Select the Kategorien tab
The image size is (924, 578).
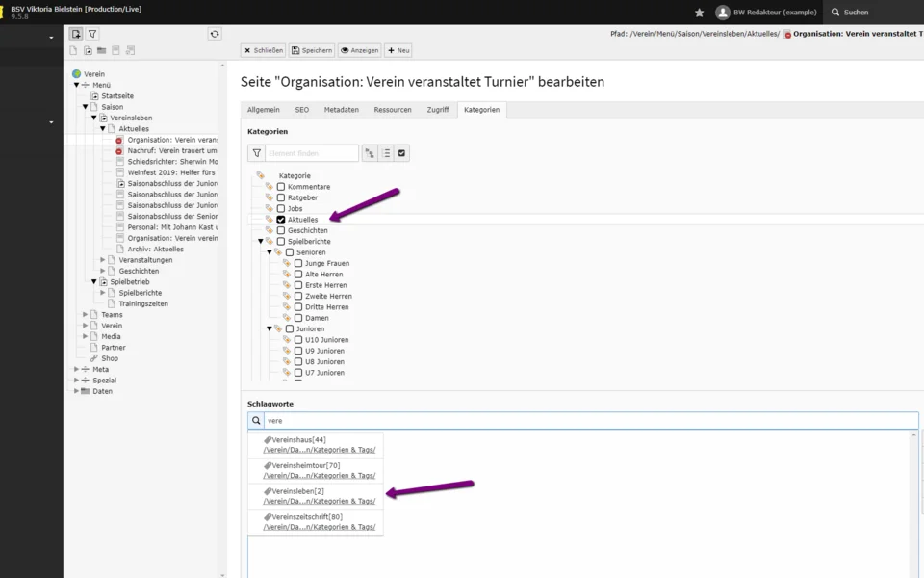point(481,110)
